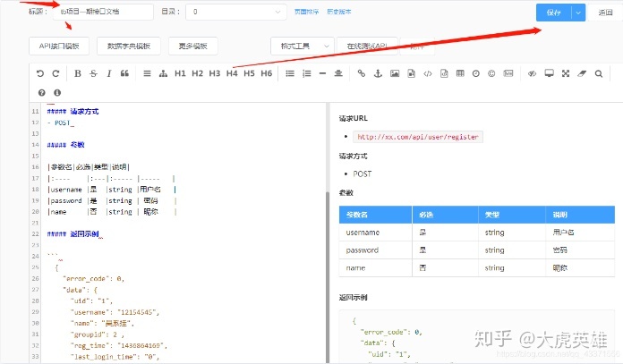Insert a hyperlink with the chain icon
This screenshot has height=364, width=623.
(x=361, y=73)
